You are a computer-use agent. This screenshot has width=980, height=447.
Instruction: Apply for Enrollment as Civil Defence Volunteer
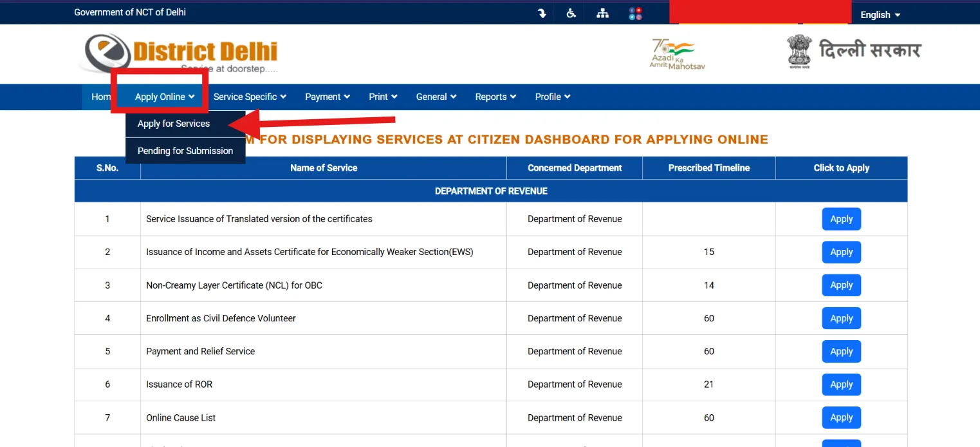pyautogui.click(x=841, y=318)
